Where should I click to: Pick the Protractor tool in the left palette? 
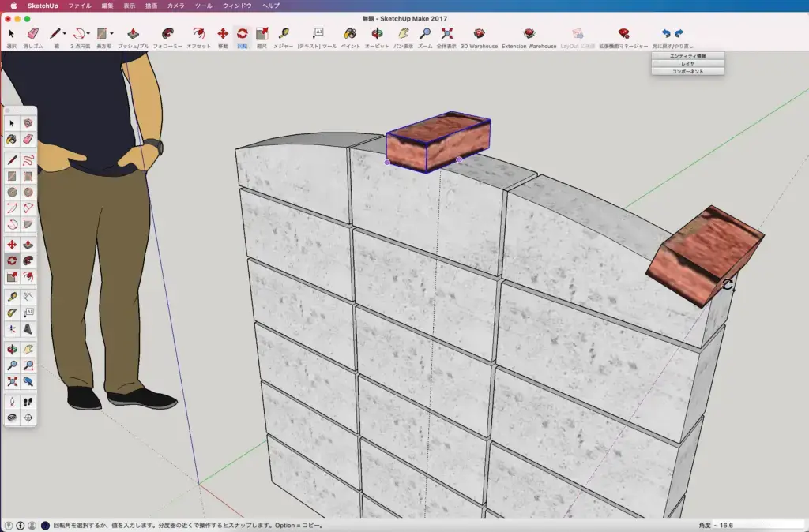tap(12, 313)
